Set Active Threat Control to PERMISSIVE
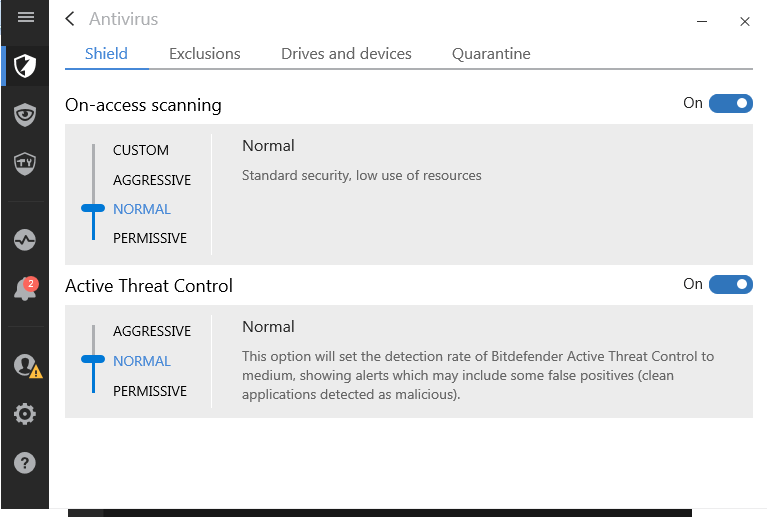This screenshot has height=517, width=767. pos(150,391)
